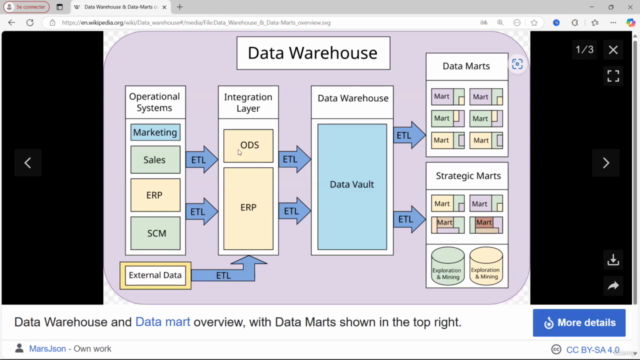Click the Sales box in diagram
The height and width of the screenshot is (360, 640).
(x=155, y=160)
